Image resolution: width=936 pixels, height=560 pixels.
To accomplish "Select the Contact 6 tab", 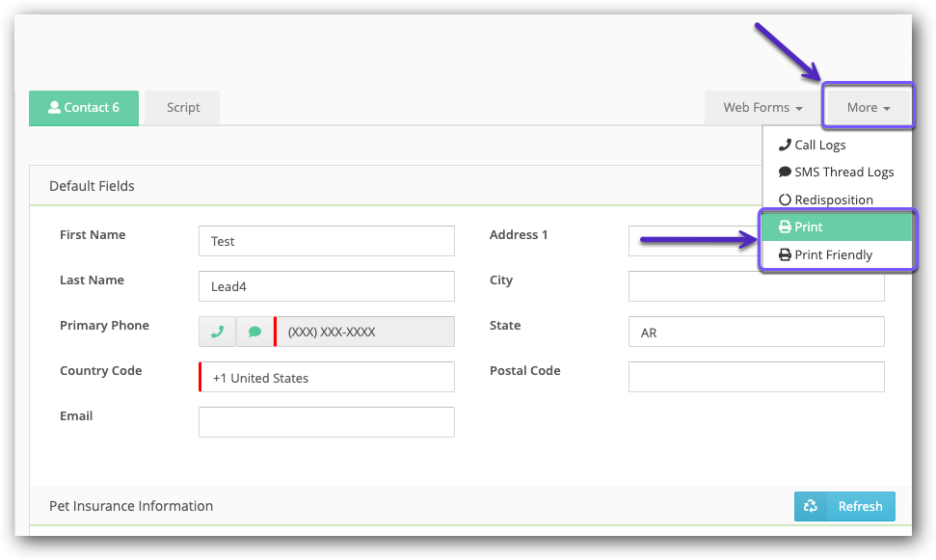I will point(84,108).
